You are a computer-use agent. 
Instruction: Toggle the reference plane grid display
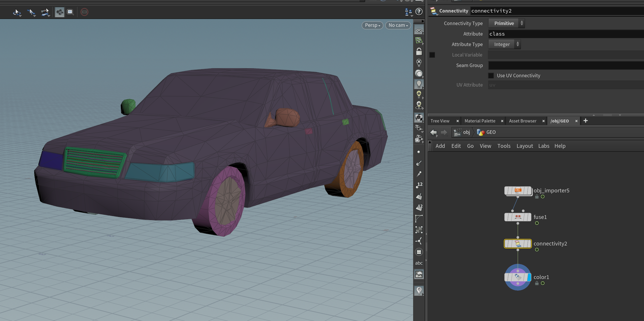click(x=419, y=30)
